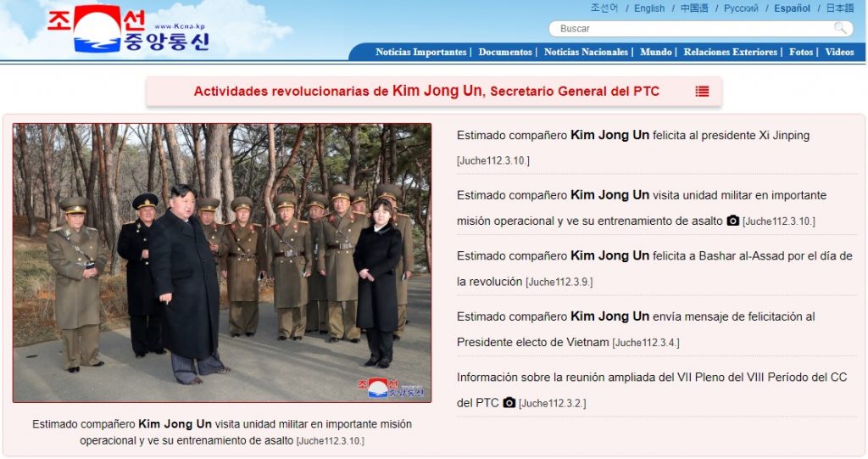868x459 pixels.
Task: Switch language to 조선어
Action: 604,8
